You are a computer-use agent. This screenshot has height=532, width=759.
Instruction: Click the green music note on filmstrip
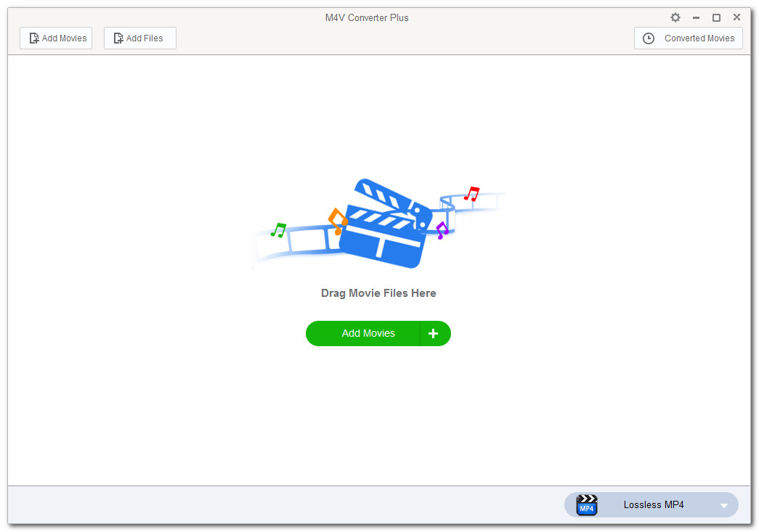coord(278,231)
